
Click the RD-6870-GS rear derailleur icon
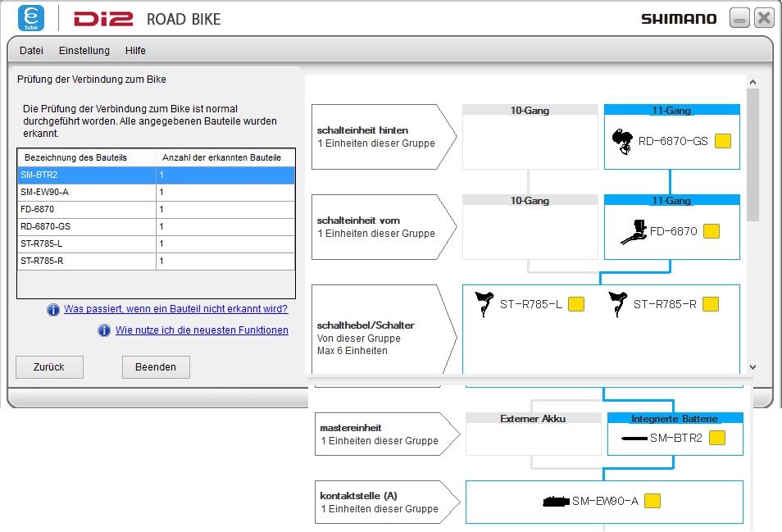pyautogui.click(x=622, y=142)
